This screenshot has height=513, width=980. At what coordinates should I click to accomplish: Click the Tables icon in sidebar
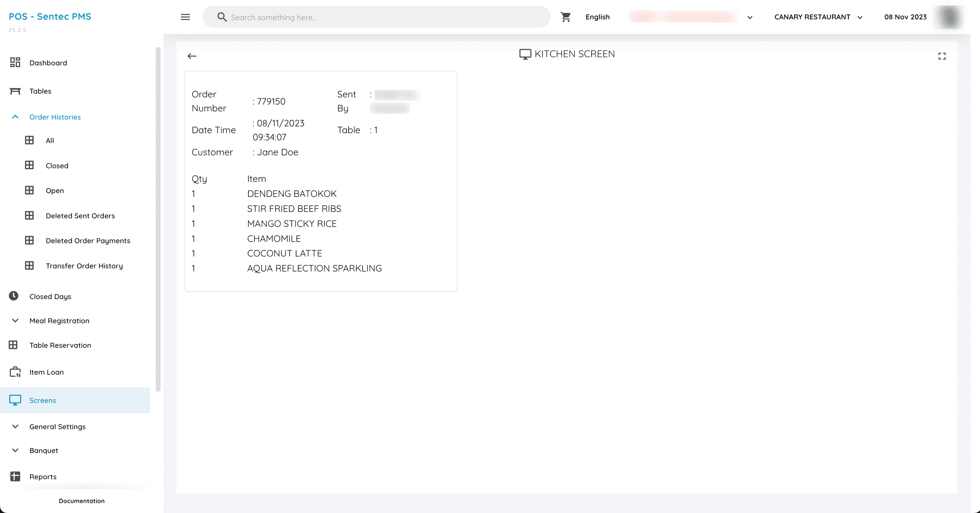pyautogui.click(x=15, y=91)
